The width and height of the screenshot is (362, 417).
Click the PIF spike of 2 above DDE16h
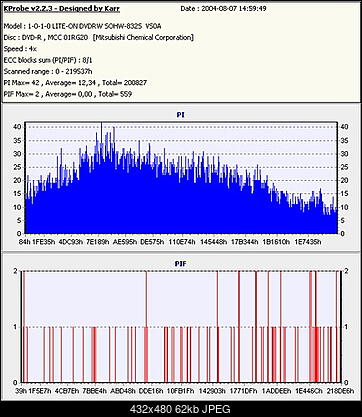(x=146, y=327)
